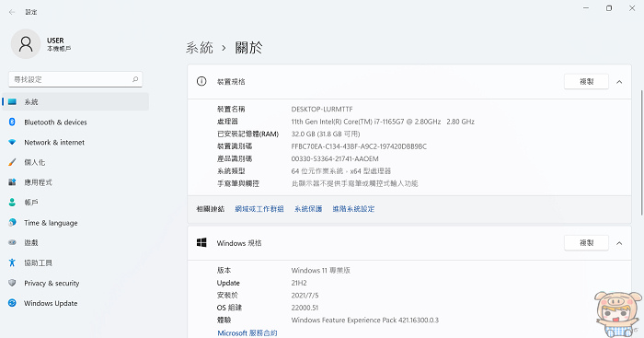Select the 系統 monitor icon
The image size is (644, 338).
pyautogui.click(x=12, y=101)
